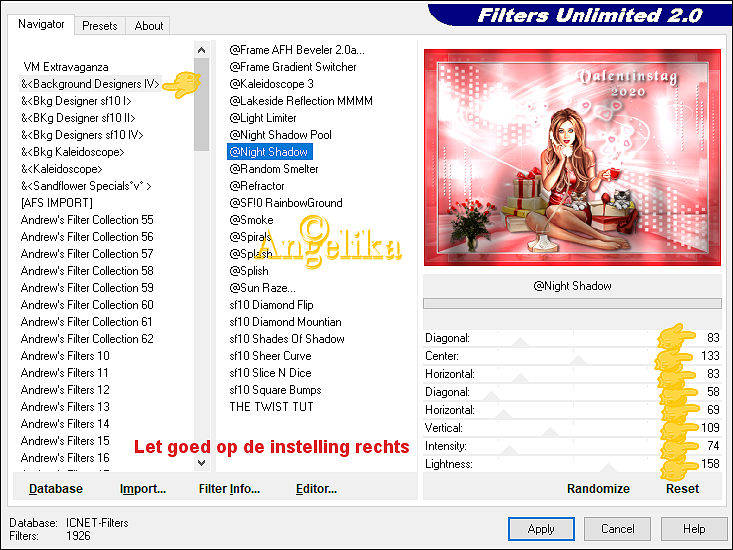
Task: Open the Editor... button
Action: pos(316,489)
